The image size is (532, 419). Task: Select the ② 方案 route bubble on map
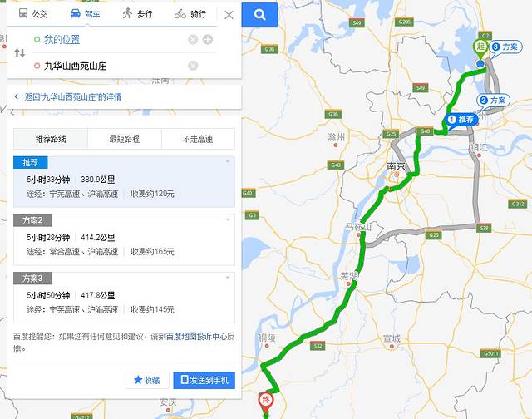(493, 101)
